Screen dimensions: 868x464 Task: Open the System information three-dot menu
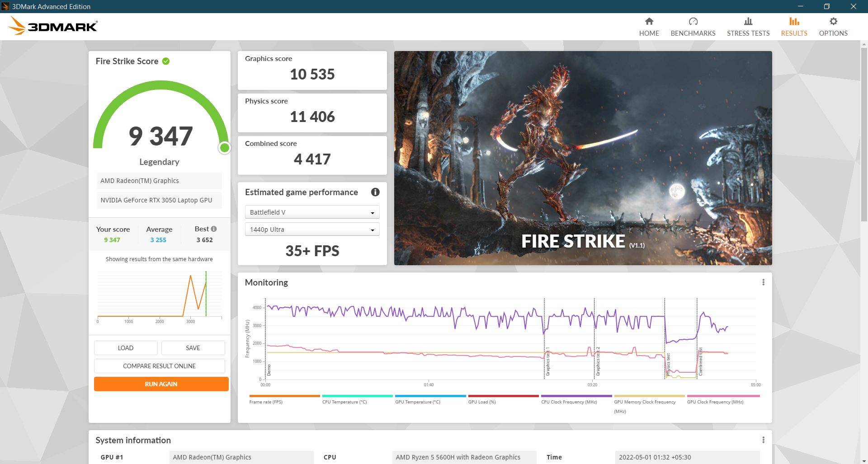pos(763,440)
